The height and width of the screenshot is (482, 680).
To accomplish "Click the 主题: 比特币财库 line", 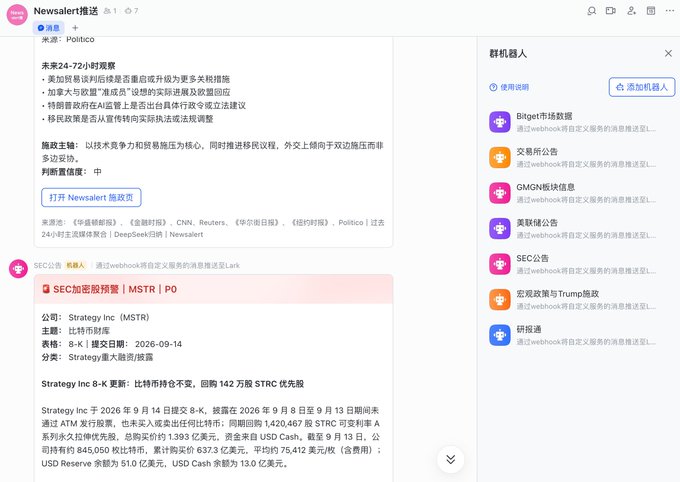I will [76, 331].
